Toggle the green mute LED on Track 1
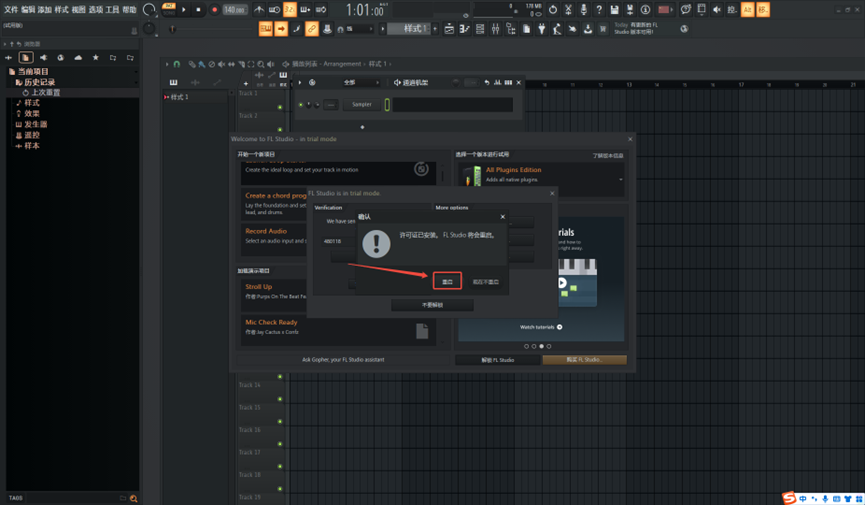The width and height of the screenshot is (865, 505). click(280, 107)
